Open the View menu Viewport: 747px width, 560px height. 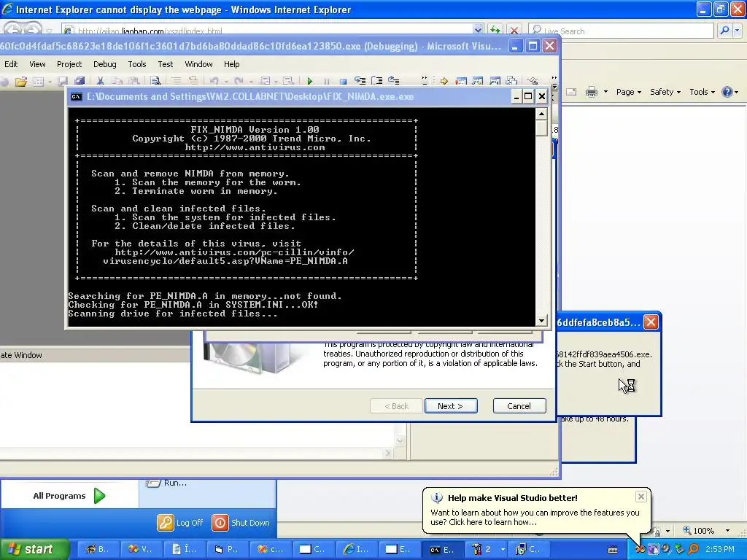pos(37,64)
